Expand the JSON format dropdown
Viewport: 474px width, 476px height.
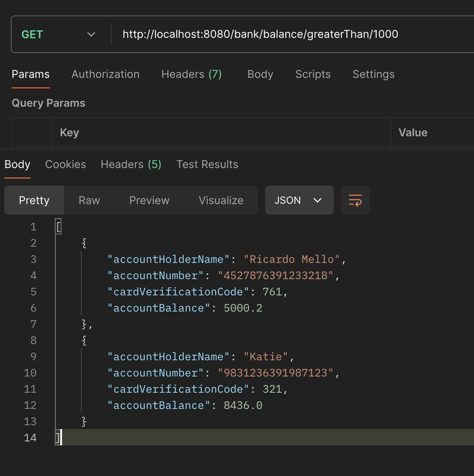299,200
